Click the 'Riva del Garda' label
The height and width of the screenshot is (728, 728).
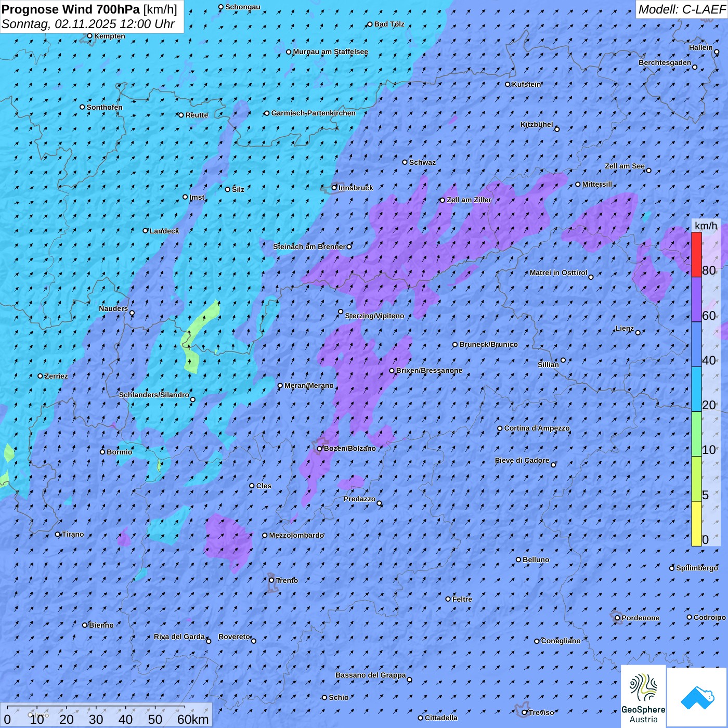pyautogui.click(x=179, y=636)
